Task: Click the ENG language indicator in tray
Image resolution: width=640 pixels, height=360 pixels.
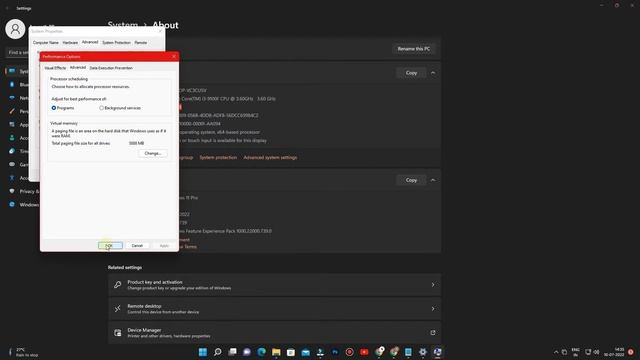Action: tap(576, 352)
